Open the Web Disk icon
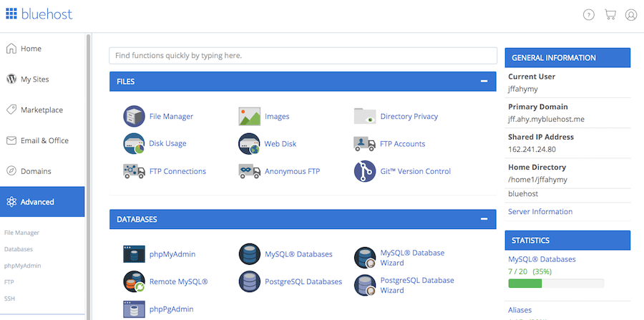 [249, 144]
